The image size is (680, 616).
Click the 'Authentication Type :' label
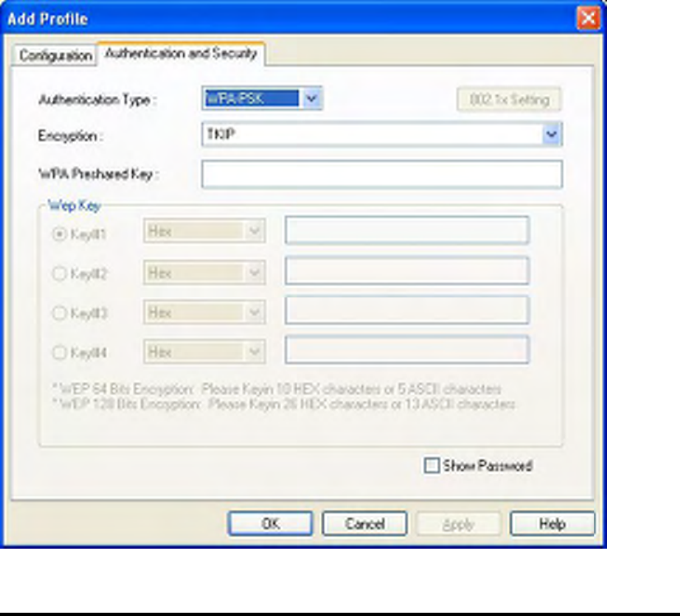click(x=97, y=99)
